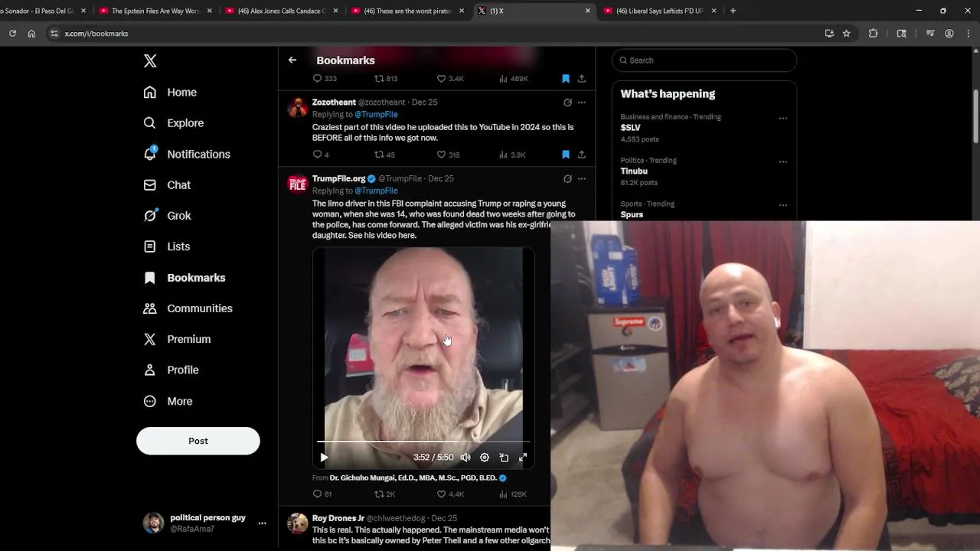Share the Zozotheant post

[x=582, y=155]
